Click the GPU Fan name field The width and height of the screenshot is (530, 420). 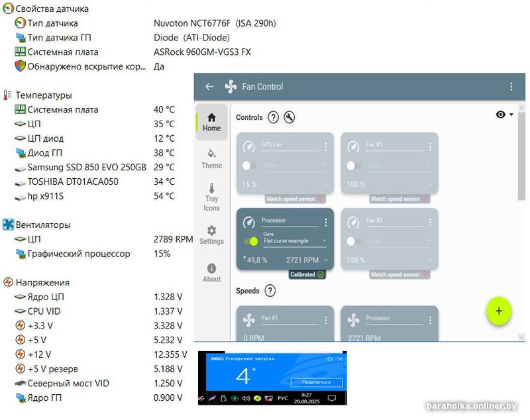(x=290, y=145)
